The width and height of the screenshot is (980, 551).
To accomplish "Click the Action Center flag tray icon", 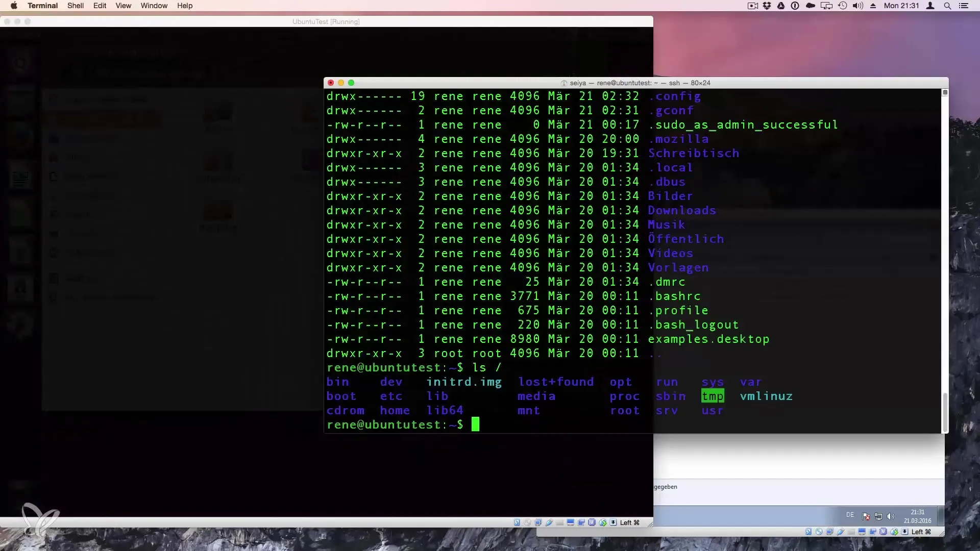I will (x=866, y=516).
